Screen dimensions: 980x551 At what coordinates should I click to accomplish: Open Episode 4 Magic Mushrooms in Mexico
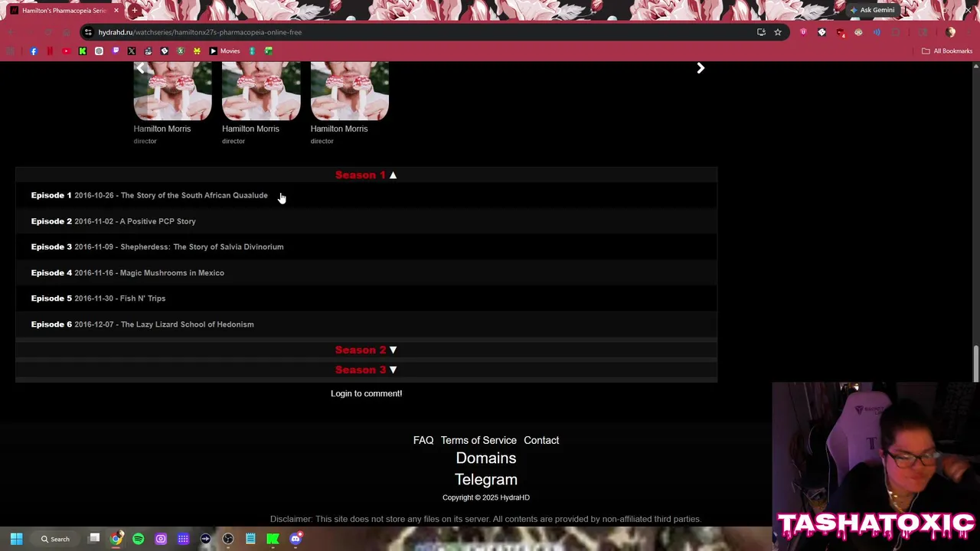pyautogui.click(x=128, y=272)
